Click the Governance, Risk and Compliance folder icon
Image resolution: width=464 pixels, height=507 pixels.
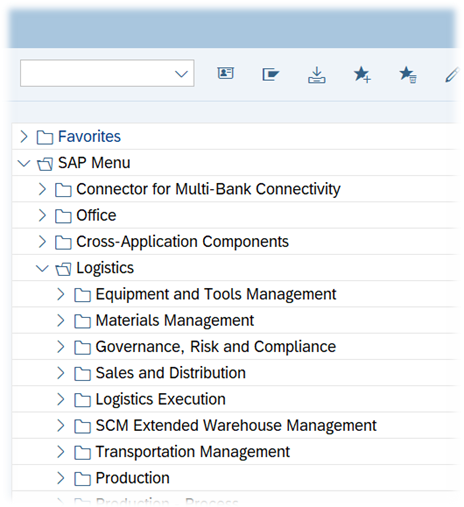point(82,348)
